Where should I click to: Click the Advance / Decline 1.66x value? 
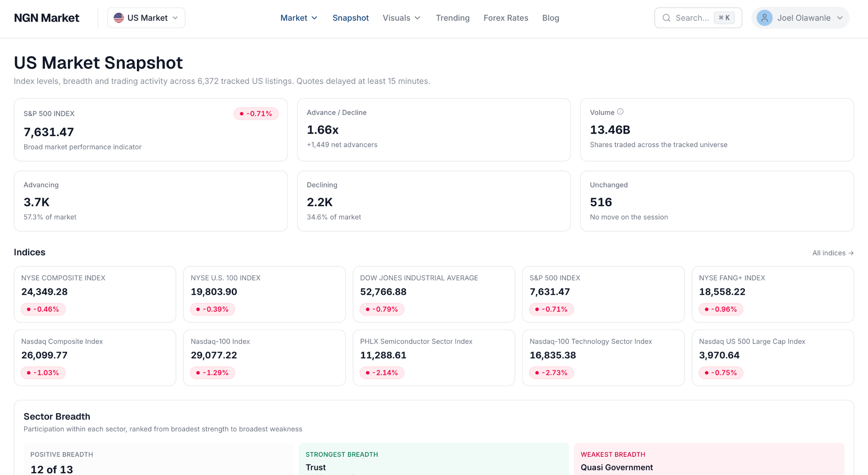coord(323,130)
